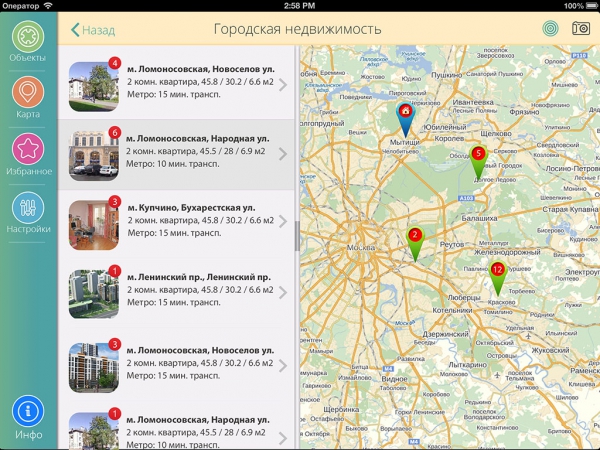
Task: Tap the camera icon in header
Action: pos(581,28)
